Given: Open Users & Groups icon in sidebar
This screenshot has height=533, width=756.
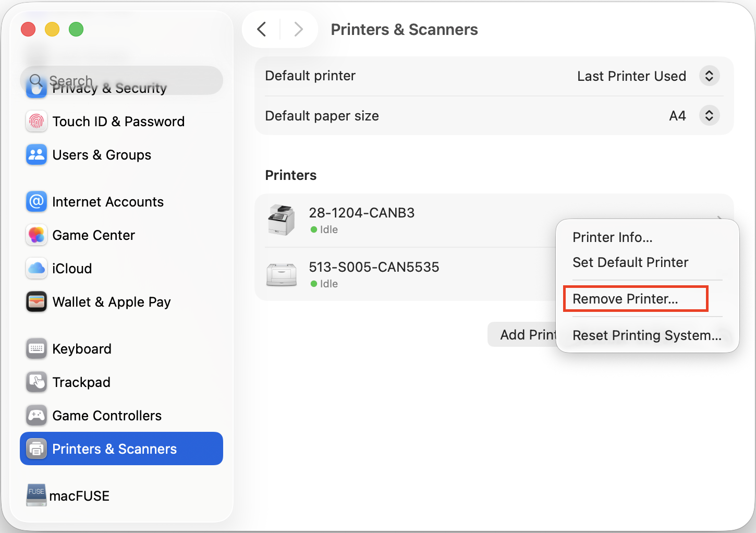Looking at the screenshot, I should (36, 155).
